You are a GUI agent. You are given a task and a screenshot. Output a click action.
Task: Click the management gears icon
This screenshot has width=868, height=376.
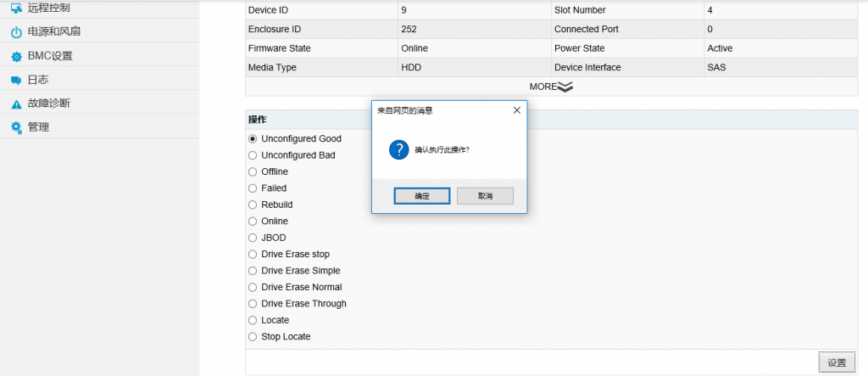tap(16, 127)
